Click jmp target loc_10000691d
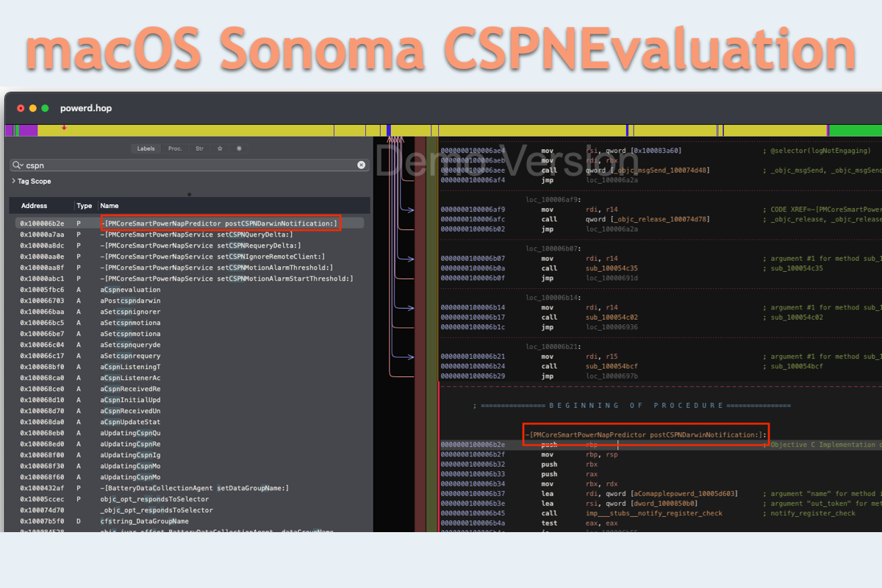Image resolution: width=882 pixels, height=588 pixels. [612, 278]
